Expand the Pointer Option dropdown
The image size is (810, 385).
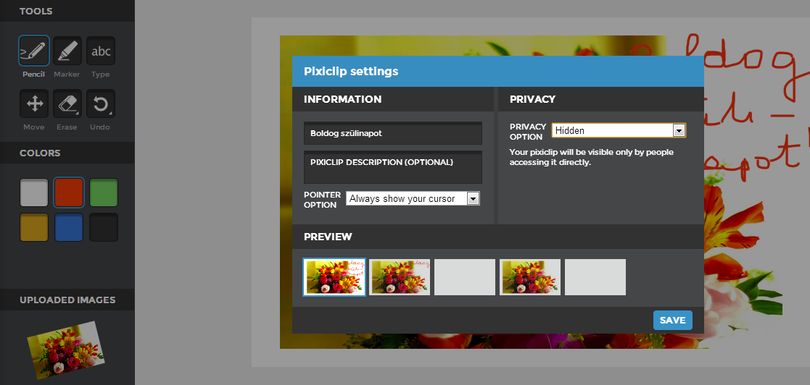pos(413,199)
